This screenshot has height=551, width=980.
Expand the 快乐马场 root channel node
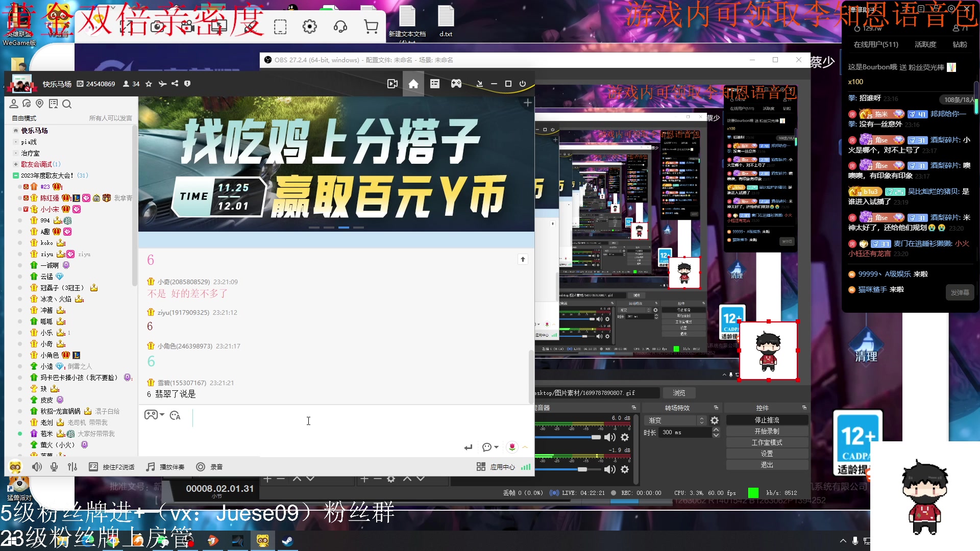click(15, 131)
